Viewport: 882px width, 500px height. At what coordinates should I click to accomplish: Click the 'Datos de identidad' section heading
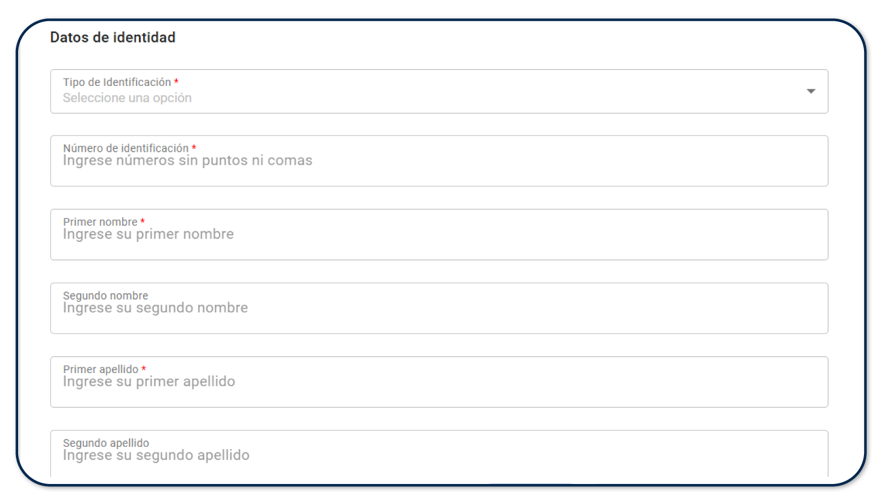113,38
